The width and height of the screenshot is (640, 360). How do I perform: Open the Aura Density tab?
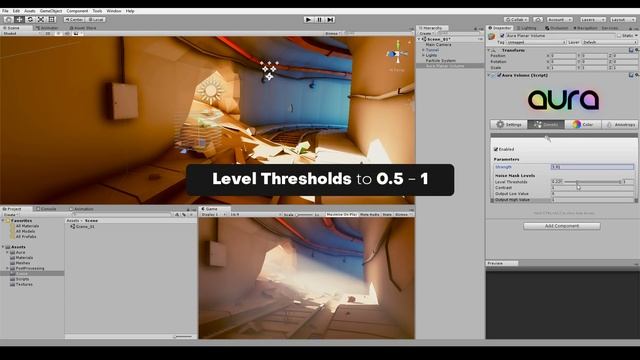546,124
